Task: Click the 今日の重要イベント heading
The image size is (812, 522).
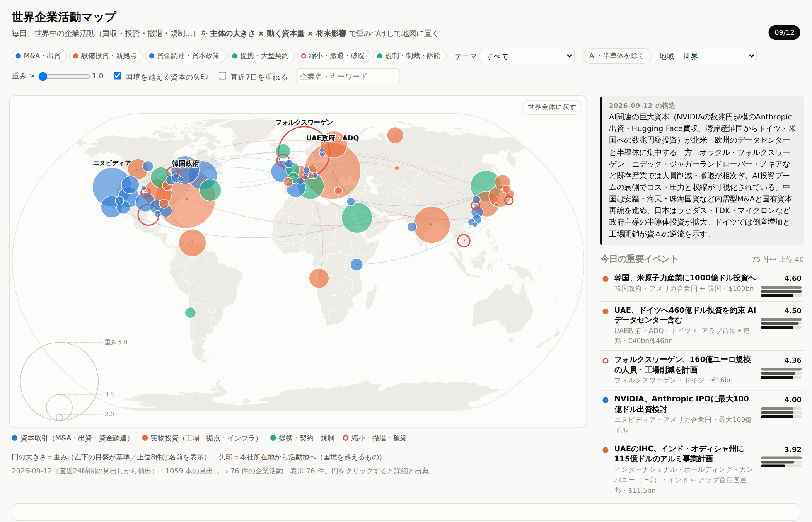Action: click(x=639, y=259)
